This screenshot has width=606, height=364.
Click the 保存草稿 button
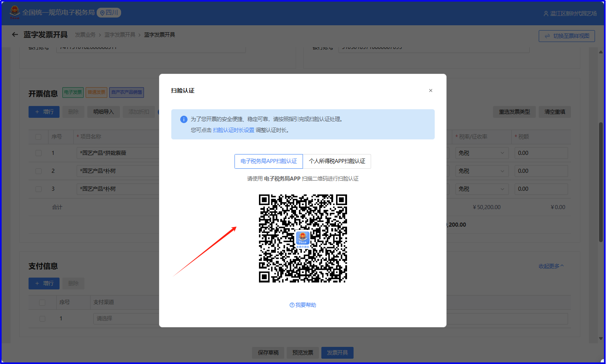tap(268, 353)
